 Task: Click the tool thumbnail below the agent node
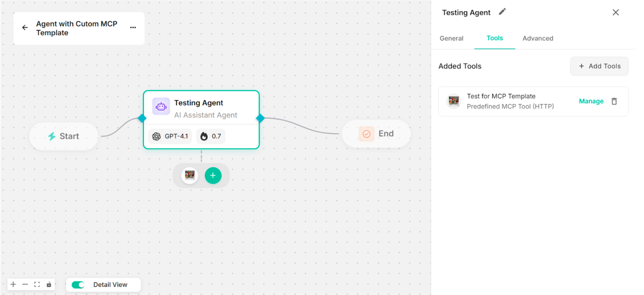pyautogui.click(x=189, y=175)
